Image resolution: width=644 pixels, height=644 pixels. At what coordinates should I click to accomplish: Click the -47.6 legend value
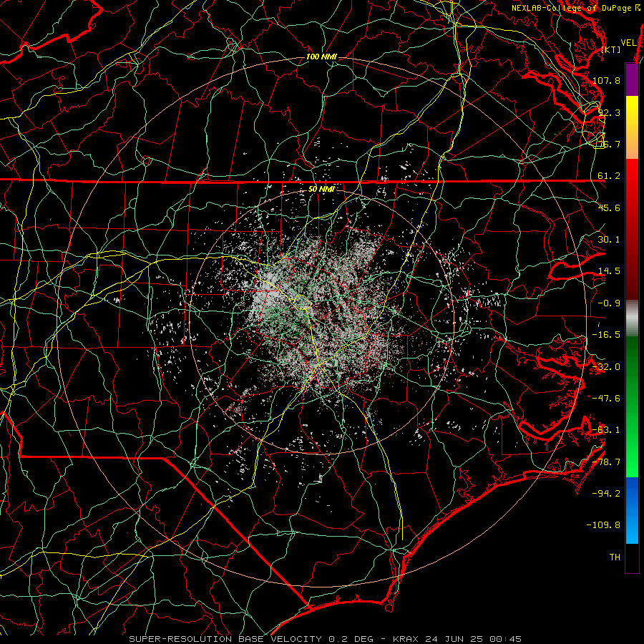pyautogui.click(x=606, y=399)
